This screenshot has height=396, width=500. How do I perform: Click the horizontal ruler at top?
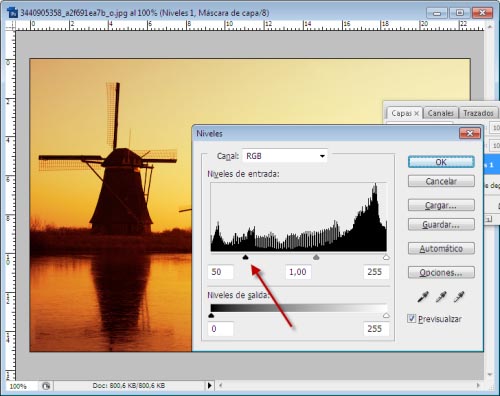tap(250, 25)
